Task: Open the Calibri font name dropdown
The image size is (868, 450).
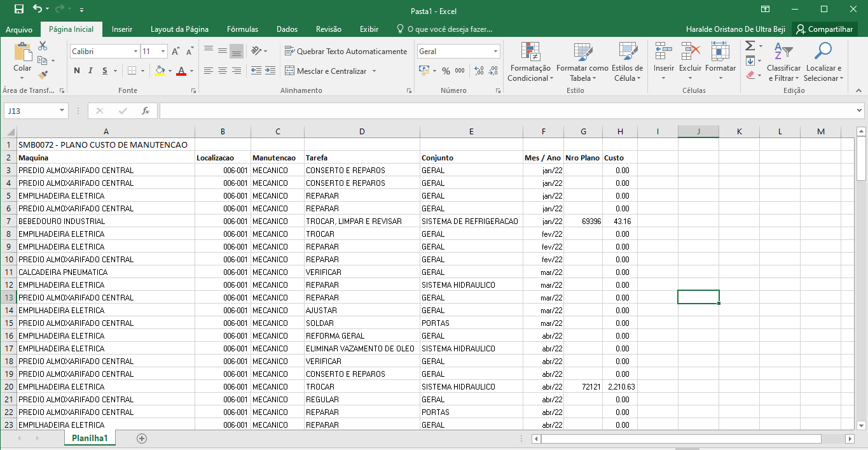Action: (x=135, y=52)
